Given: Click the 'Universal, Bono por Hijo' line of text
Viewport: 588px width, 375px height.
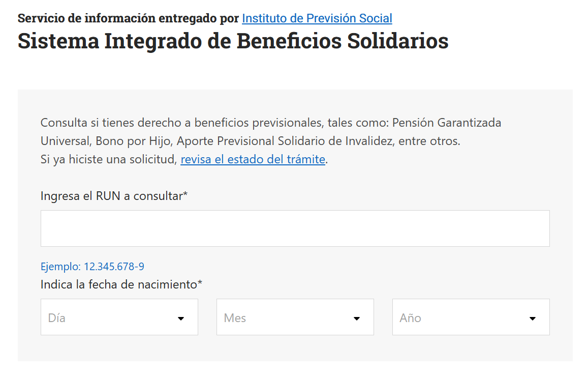Looking at the screenshot, I should point(250,141).
